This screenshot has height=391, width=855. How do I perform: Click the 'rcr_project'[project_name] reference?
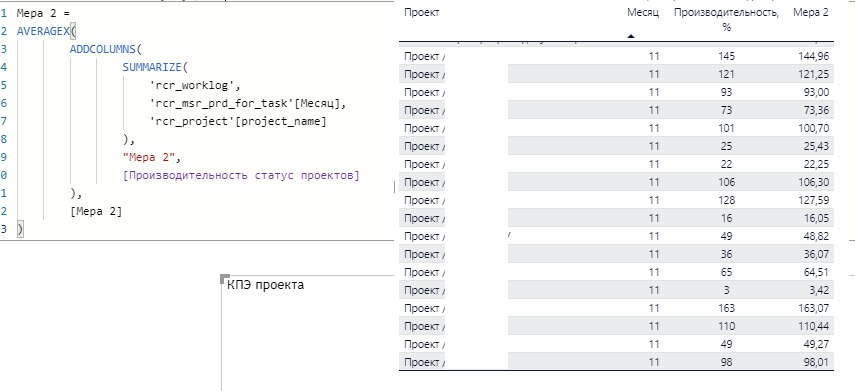(238, 122)
